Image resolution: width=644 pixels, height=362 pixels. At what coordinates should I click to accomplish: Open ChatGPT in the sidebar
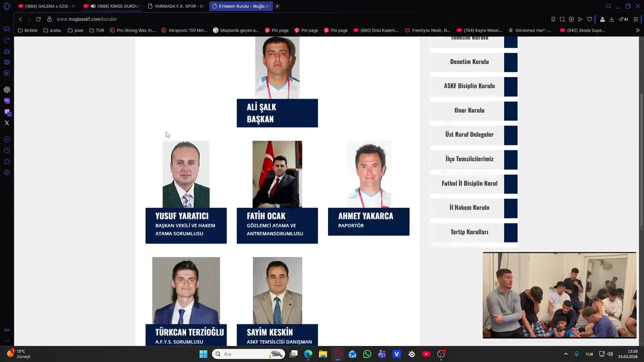point(7,89)
